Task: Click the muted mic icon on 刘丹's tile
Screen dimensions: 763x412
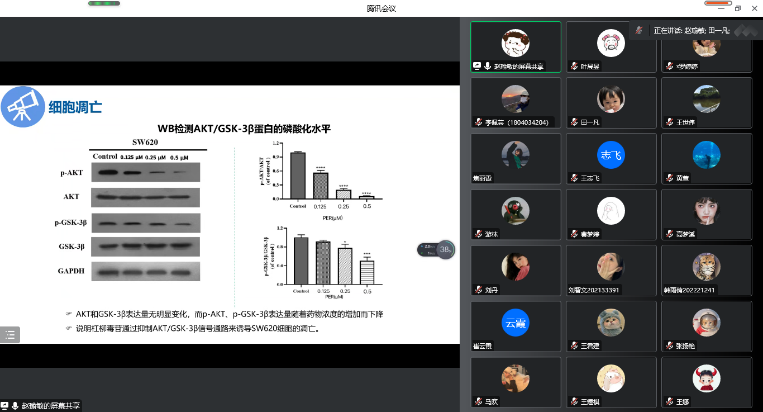Action: (x=477, y=289)
